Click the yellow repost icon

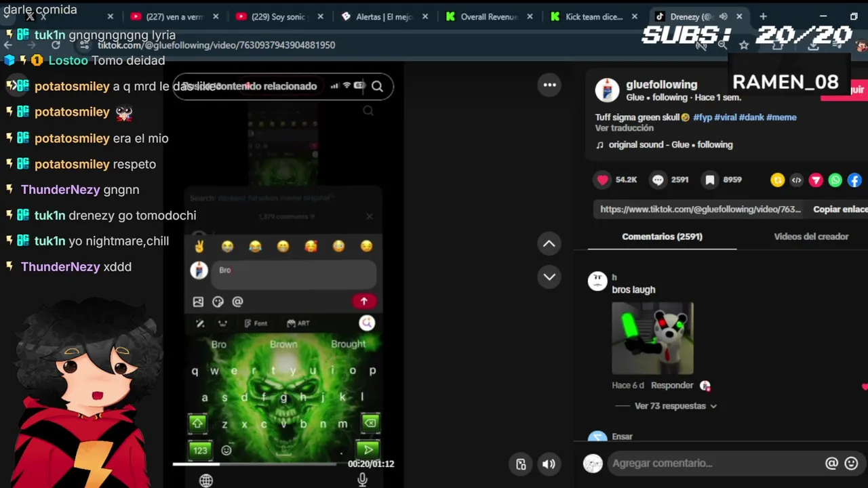pyautogui.click(x=777, y=180)
